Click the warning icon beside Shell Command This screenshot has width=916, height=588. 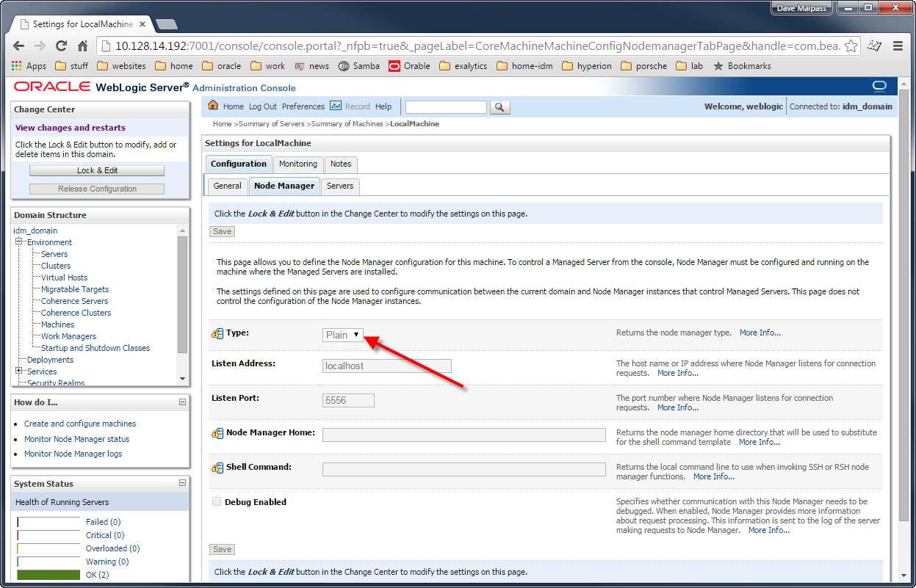[217, 468]
